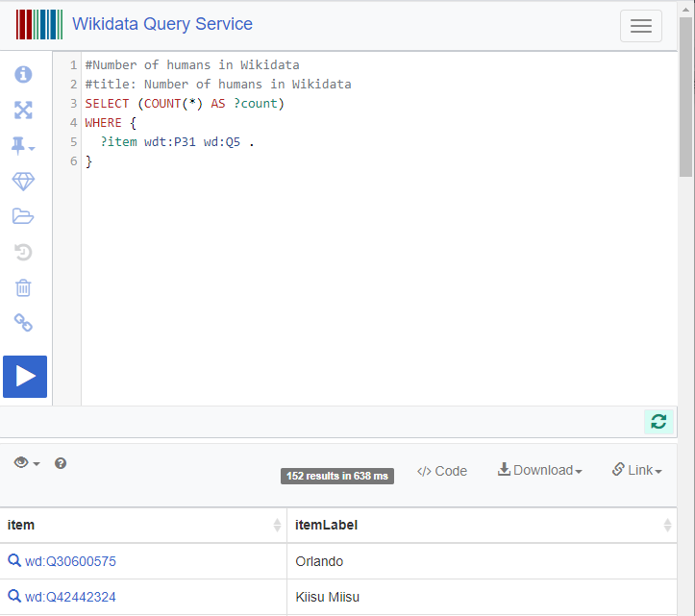Open the pin dropdown in the sidebar

[23, 145]
